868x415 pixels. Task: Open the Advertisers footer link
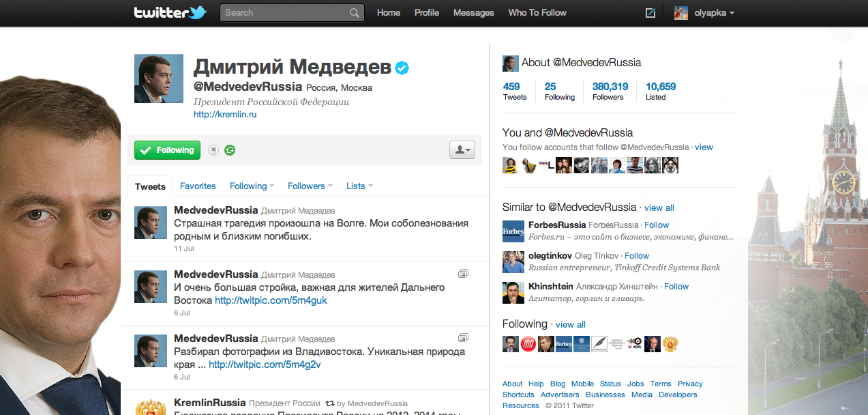[x=560, y=395]
